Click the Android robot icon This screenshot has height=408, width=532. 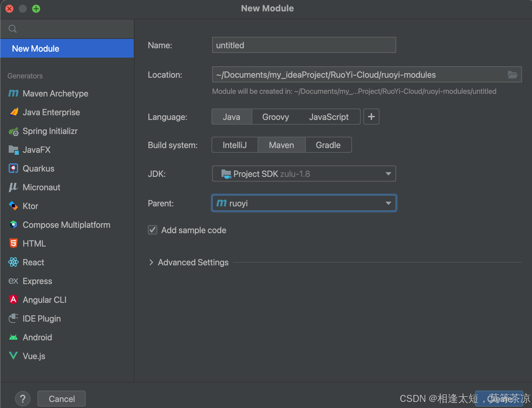tap(13, 337)
